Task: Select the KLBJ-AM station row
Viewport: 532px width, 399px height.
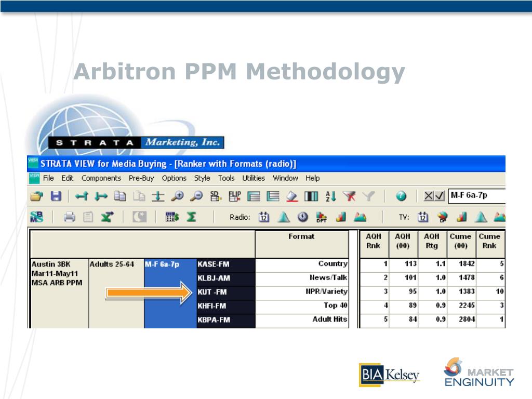Action: click(226, 278)
